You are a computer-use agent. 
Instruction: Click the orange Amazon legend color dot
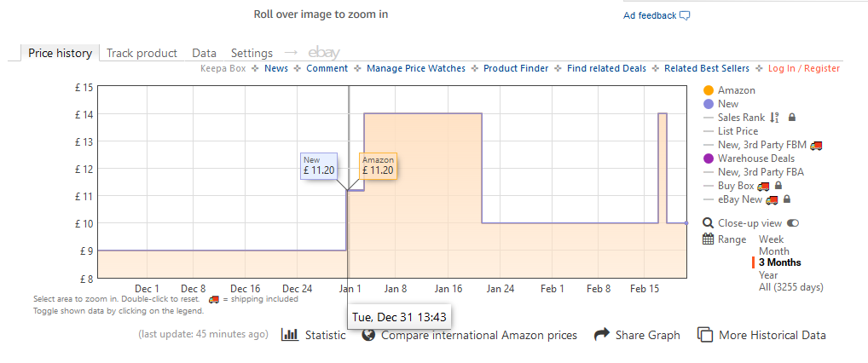click(709, 90)
